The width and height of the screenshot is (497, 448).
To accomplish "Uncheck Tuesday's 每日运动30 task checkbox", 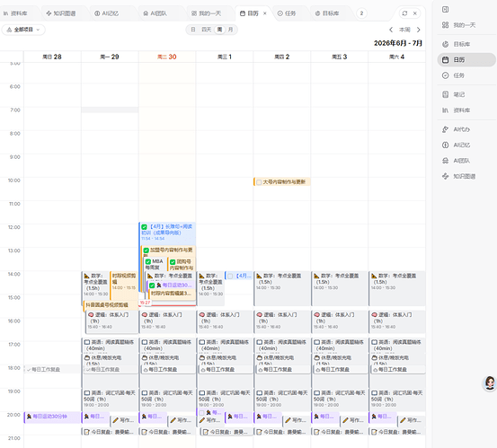I will point(152,285).
